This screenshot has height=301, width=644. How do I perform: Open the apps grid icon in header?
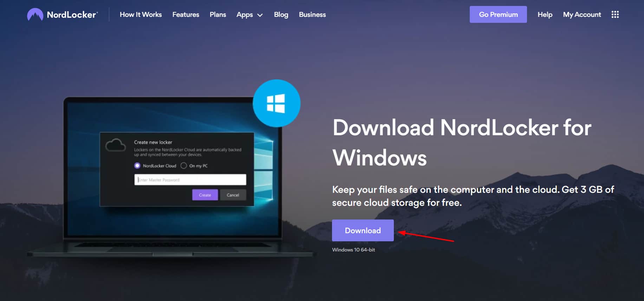coord(615,14)
